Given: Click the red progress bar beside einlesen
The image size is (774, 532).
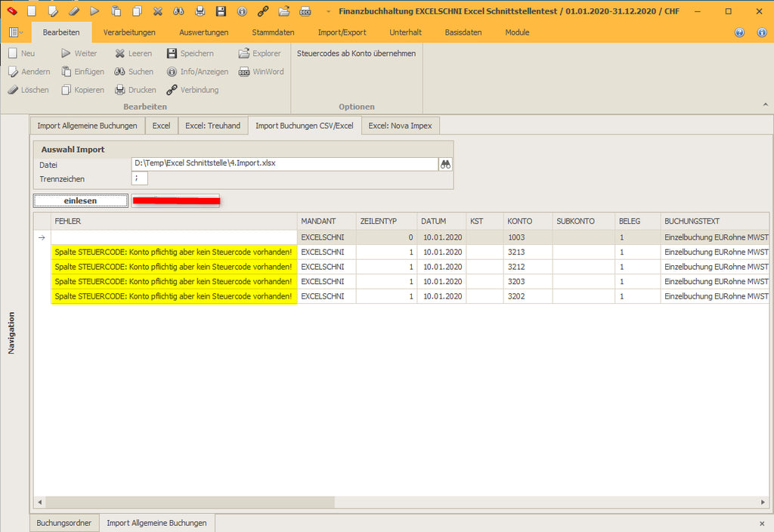Looking at the screenshot, I should tap(175, 200).
